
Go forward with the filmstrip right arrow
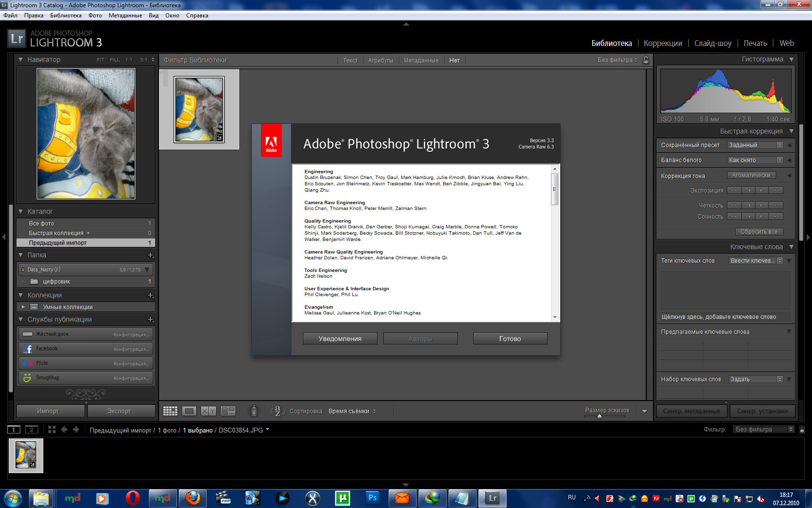click(x=76, y=430)
